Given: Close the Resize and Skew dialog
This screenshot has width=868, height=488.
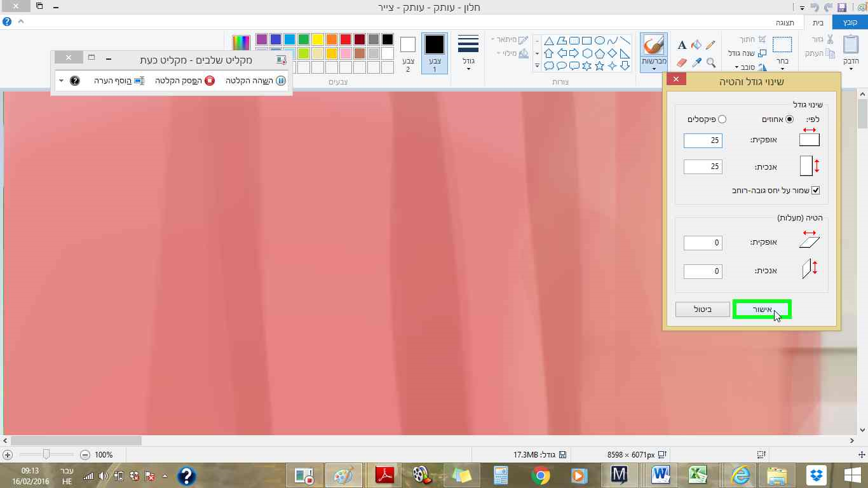Looking at the screenshot, I should 676,79.
